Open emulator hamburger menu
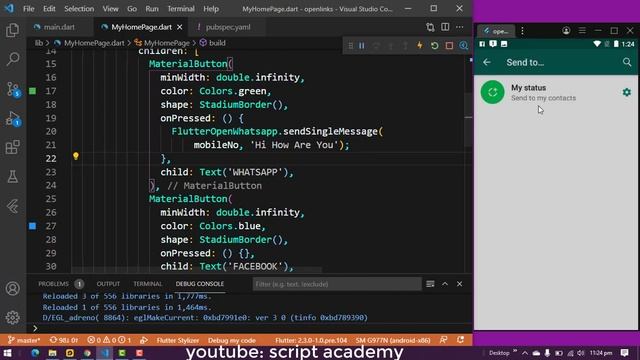640x360 pixels. [x=582, y=31]
